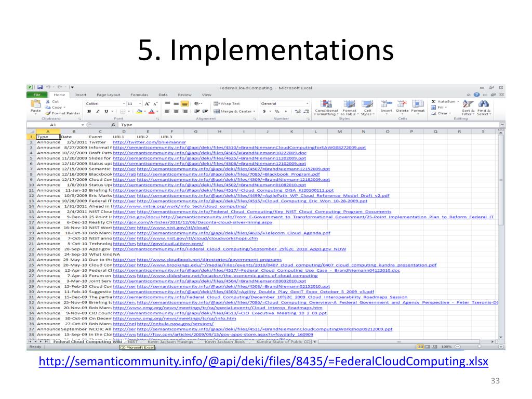Viewport: 532px width, 399px height.
Task: Open the twitter.com/bniemannsr link in row 2
Action: [149, 142]
